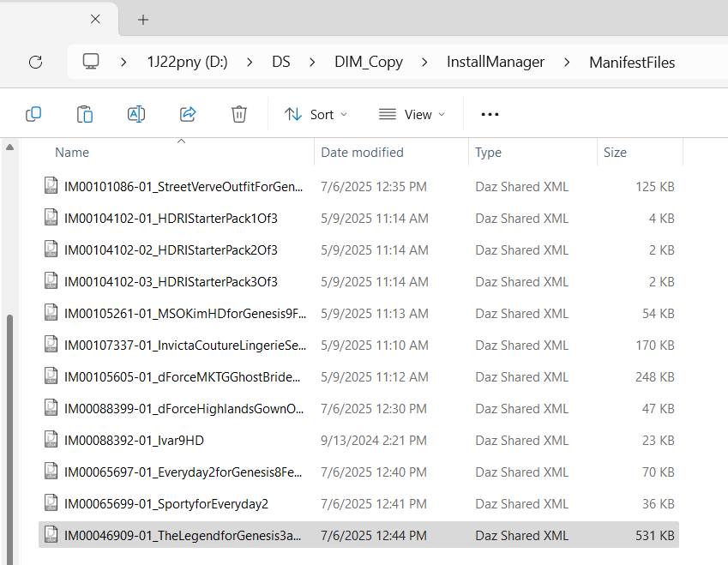Open the See more ellipsis menu

pos(490,114)
